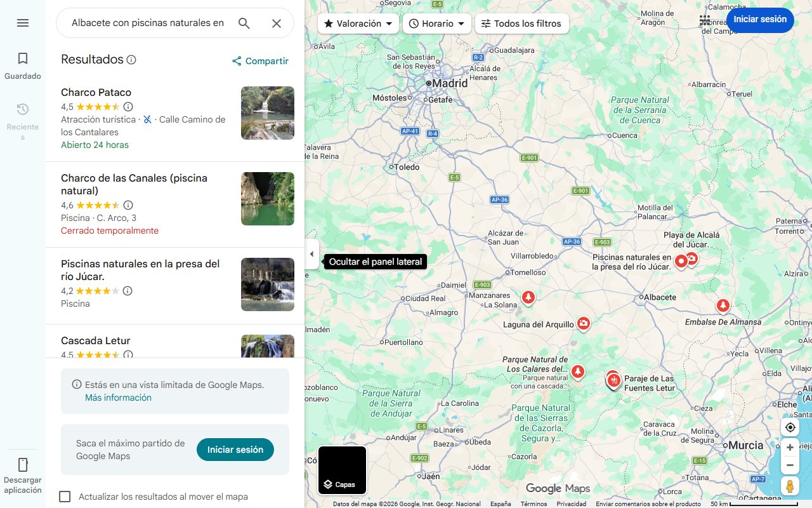The height and width of the screenshot is (508, 812).
Task: Open the Charco de las Canales photo thumbnail
Action: pos(267,199)
